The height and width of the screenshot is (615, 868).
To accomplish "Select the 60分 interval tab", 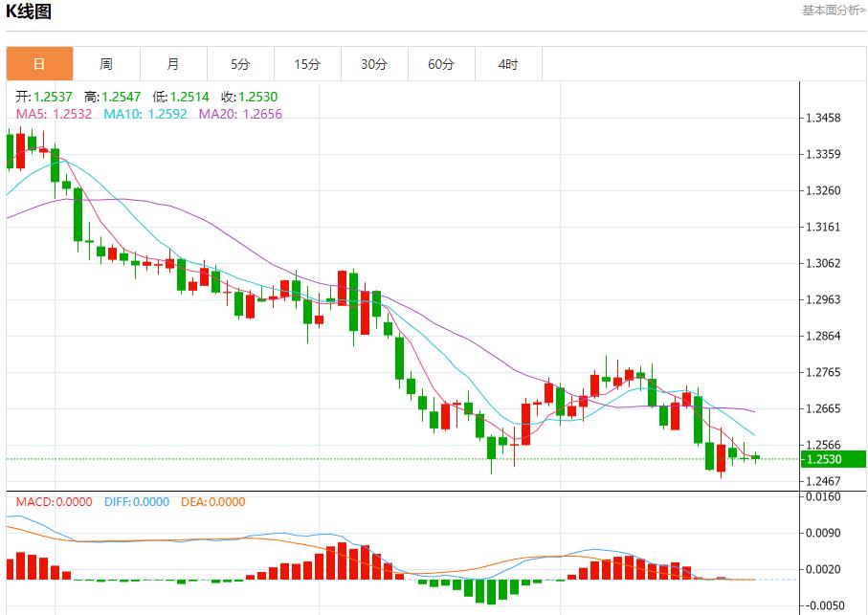I will (441, 64).
